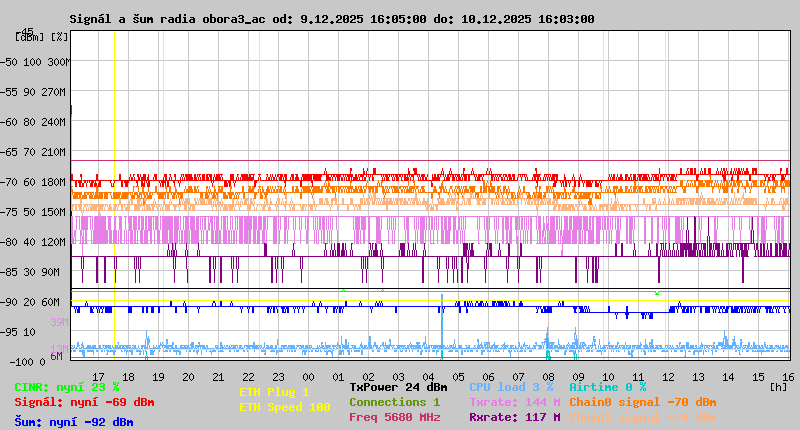Click the graph title 'Signál a šum radia obora3_ac'
Viewport: 800px width, 430px height.
click(167, 19)
